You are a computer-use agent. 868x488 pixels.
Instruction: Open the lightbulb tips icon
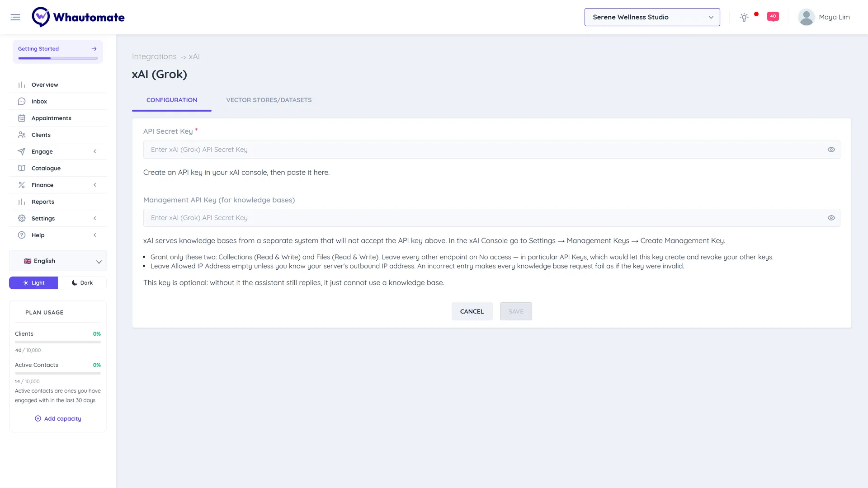744,17
